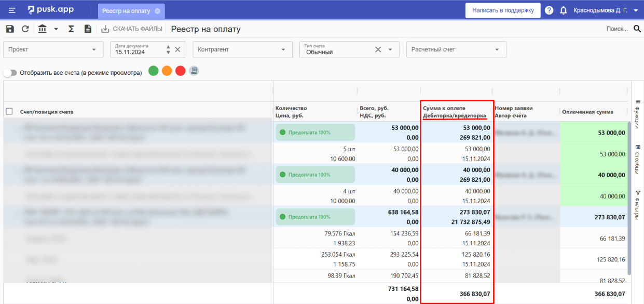The width and height of the screenshot is (644, 304).
Task: Click the bank building icon
Action: pos(43,29)
